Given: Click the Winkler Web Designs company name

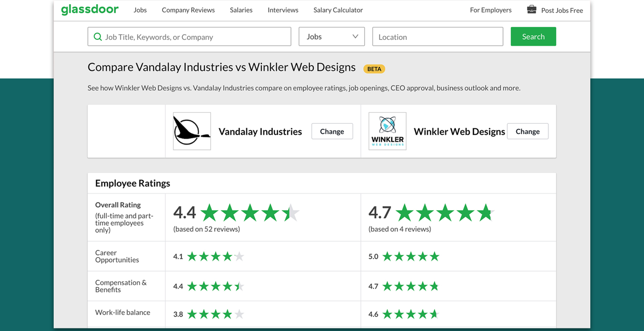Looking at the screenshot, I should coord(459,131).
